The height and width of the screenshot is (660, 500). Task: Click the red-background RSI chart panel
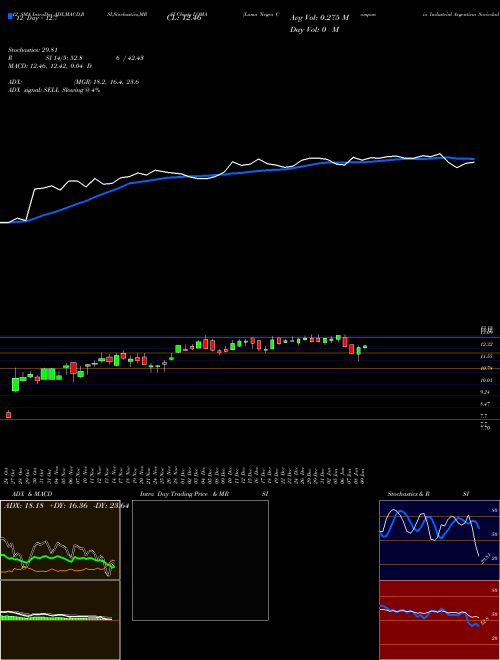pyautogui.click(x=439, y=620)
